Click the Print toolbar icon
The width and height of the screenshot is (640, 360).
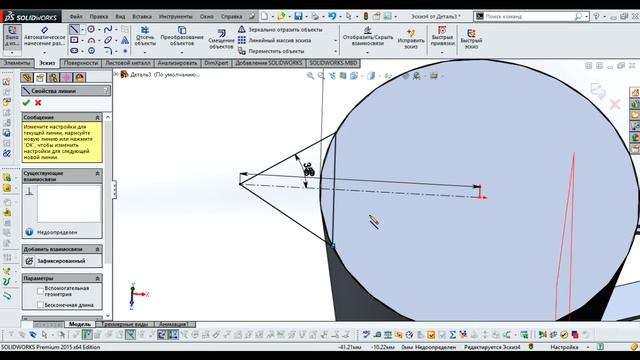315,16
